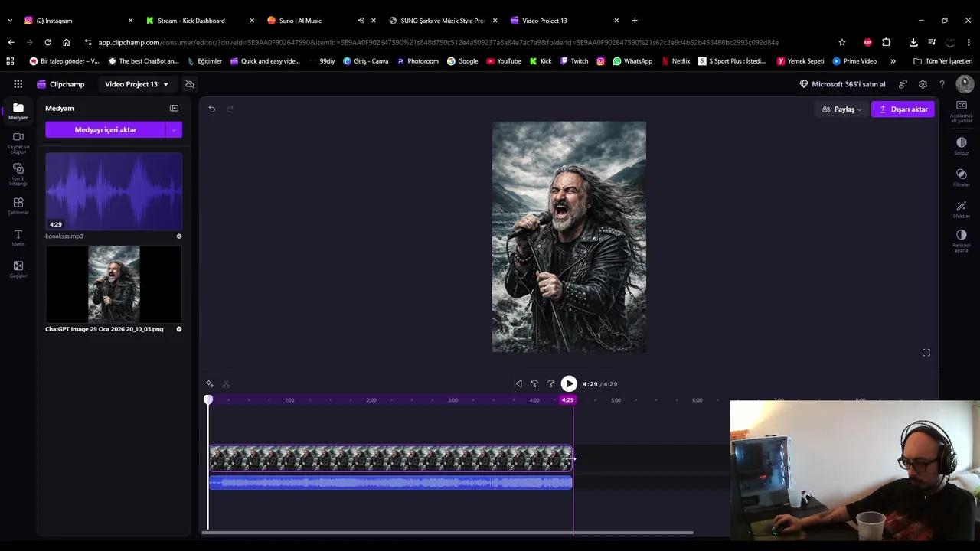Viewport: 980px width, 551px height.
Task: Click the timeline horizontal scrollbar
Action: [x=448, y=533]
